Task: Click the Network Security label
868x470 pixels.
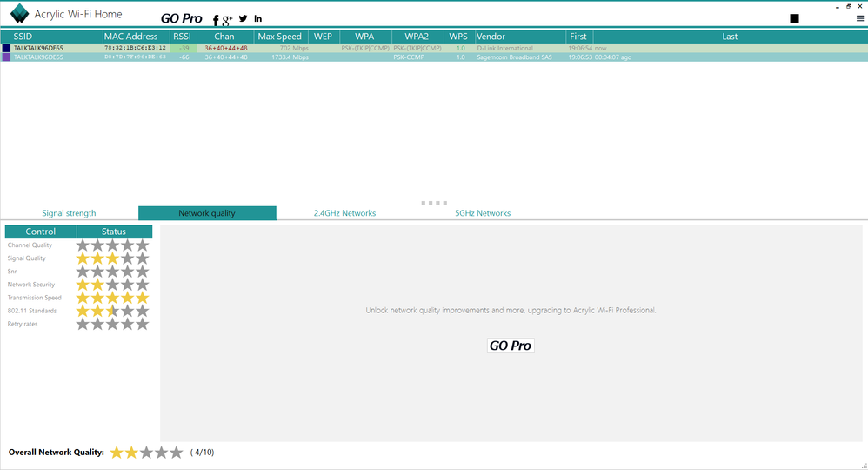Action: 31,285
